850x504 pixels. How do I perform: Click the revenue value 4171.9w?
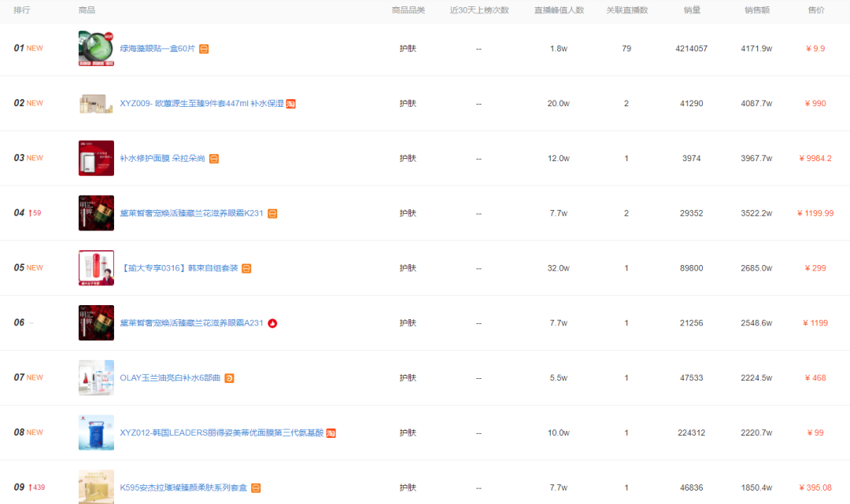click(x=757, y=48)
